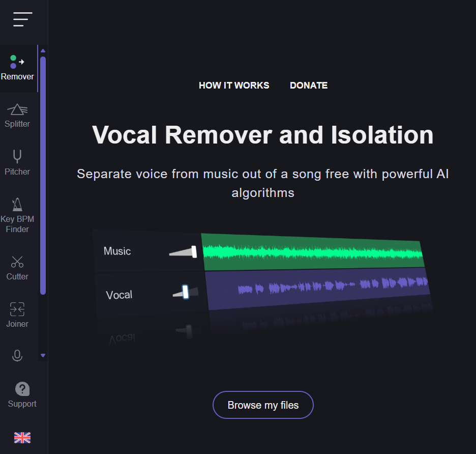Open the Joiner tool

(x=17, y=316)
